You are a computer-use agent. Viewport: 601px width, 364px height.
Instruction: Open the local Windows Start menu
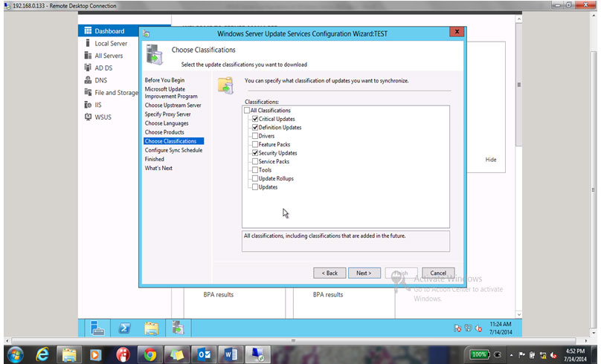(x=16, y=355)
